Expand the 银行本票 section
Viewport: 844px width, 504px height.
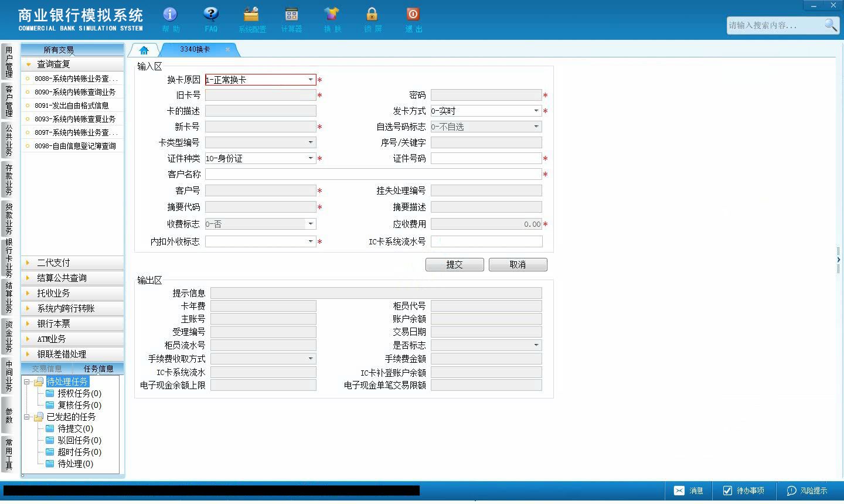(73, 323)
